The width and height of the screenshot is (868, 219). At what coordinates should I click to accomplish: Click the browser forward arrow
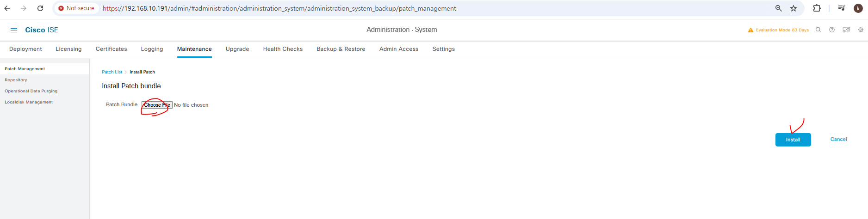tap(24, 8)
